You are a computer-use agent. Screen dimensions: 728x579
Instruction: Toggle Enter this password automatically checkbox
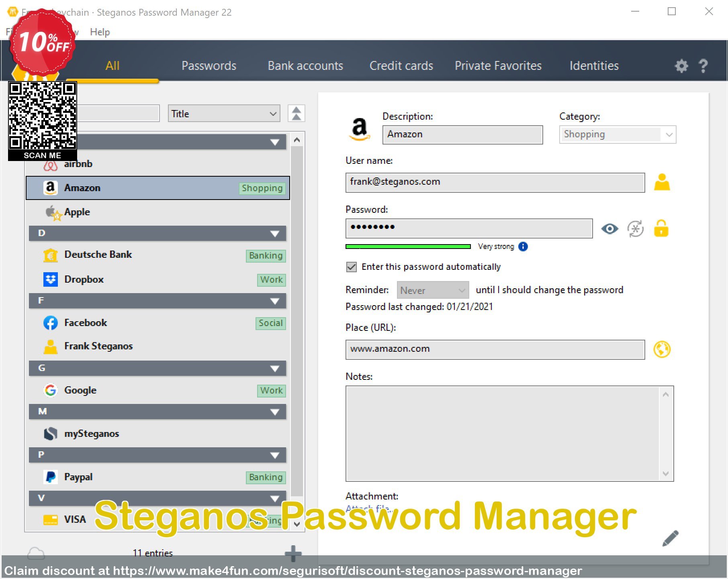pos(352,267)
